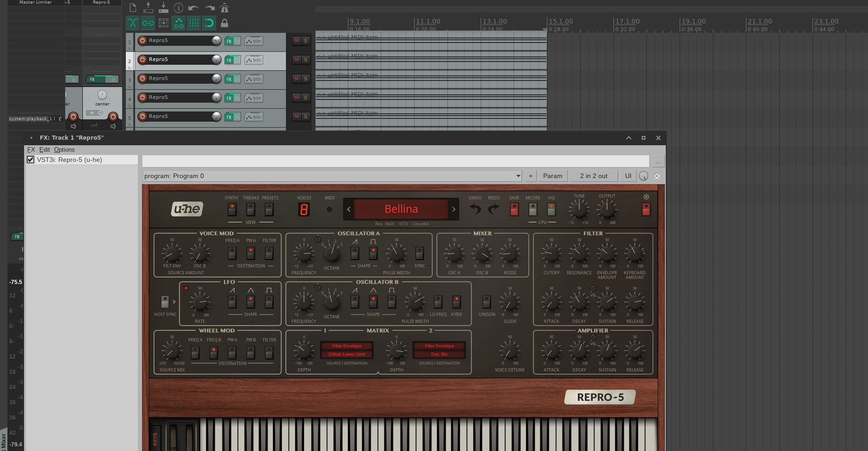Screen dimensions: 868x451
Task: Click the UI button in FX window
Action: pos(628,176)
